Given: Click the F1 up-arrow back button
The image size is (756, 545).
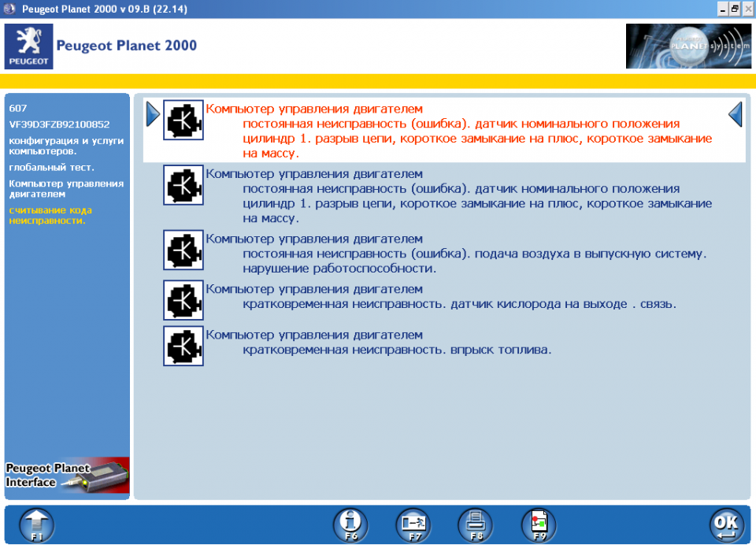Looking at the screenshot, I should click(x=37, y=525).
